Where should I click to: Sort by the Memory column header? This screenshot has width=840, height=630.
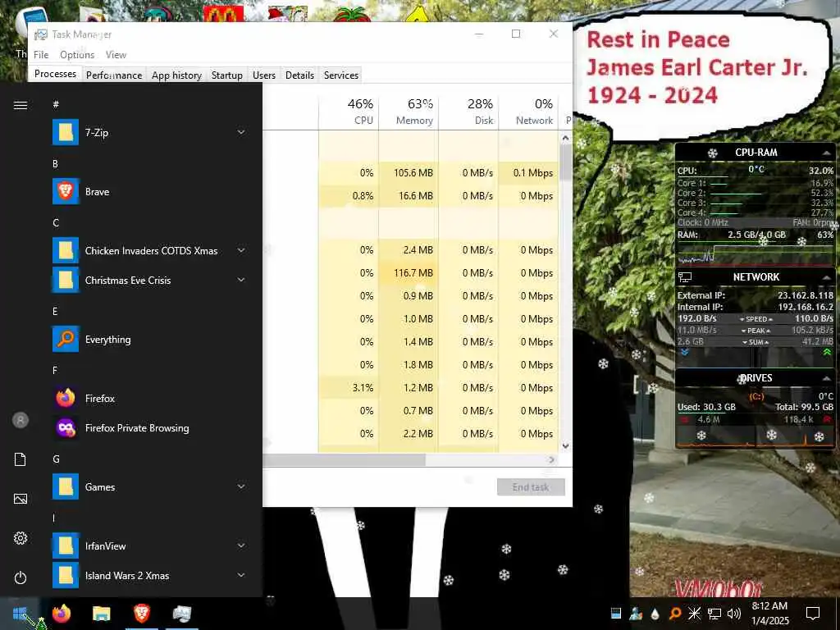409,112
